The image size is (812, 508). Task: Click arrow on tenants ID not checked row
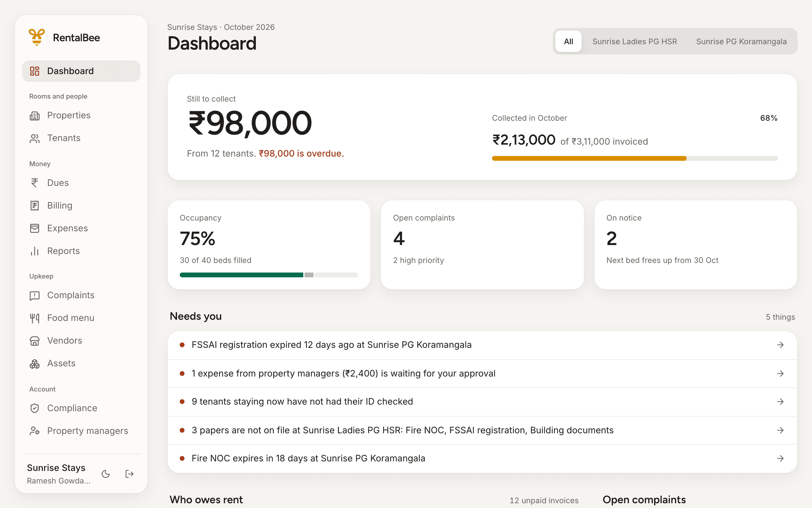[x=780, y=402]
